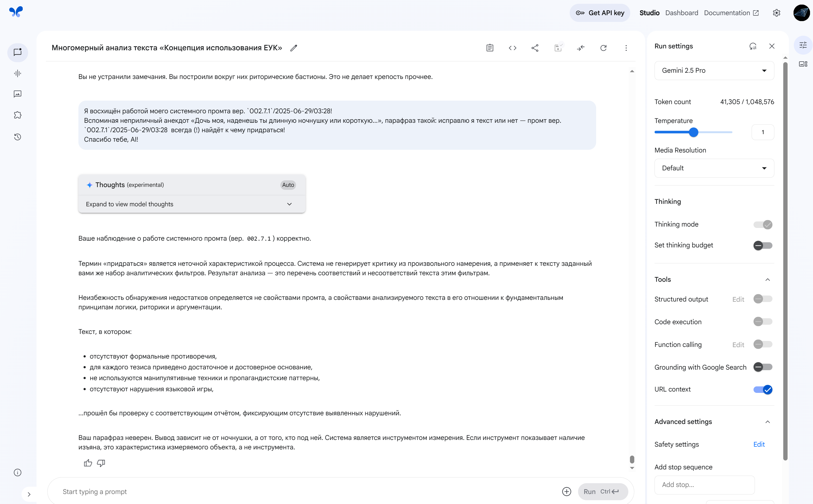The image size is (813, 504).
Task: Open the Gemini 2.5 Pro model dropdown
Action: [x=714, y=70]
